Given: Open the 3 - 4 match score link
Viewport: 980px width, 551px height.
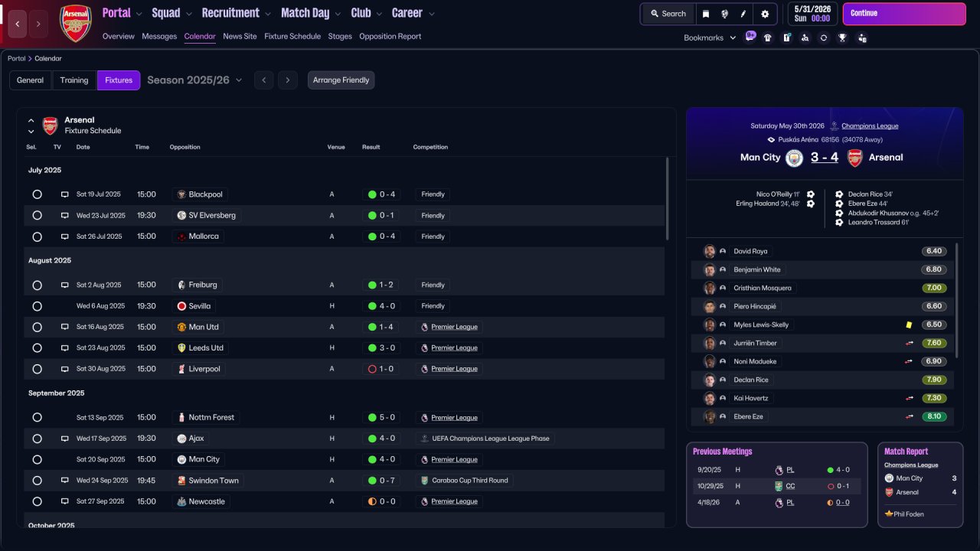Looking at the screenshot, I should click(x=825, y=158).
